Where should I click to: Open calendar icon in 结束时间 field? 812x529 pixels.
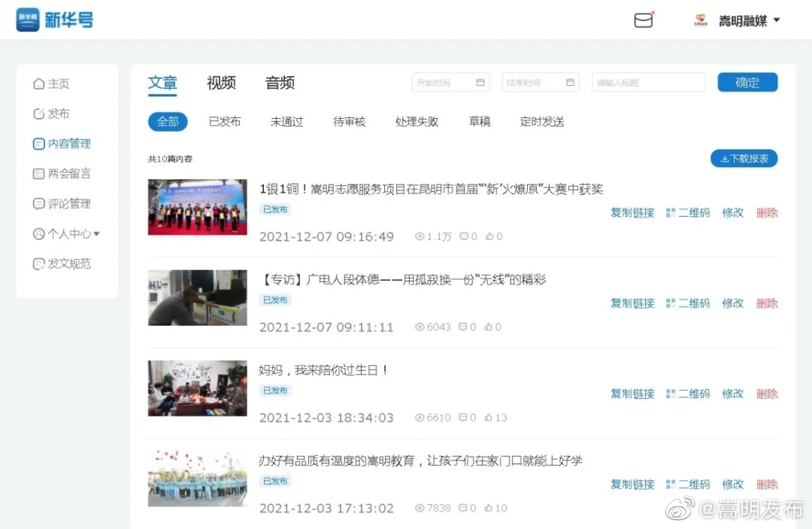coord(570,82)
